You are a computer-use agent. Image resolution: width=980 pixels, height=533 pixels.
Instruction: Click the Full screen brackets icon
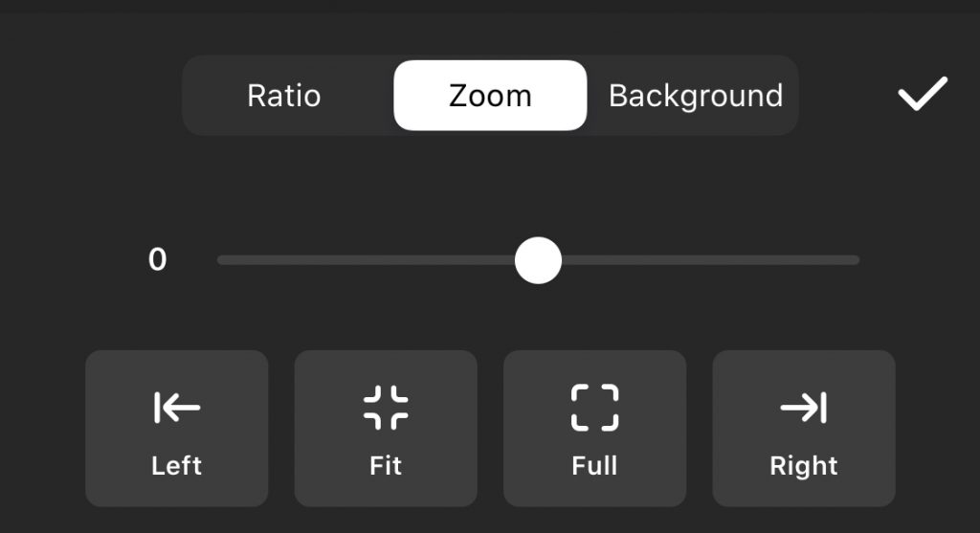click(x=594, y=408)
